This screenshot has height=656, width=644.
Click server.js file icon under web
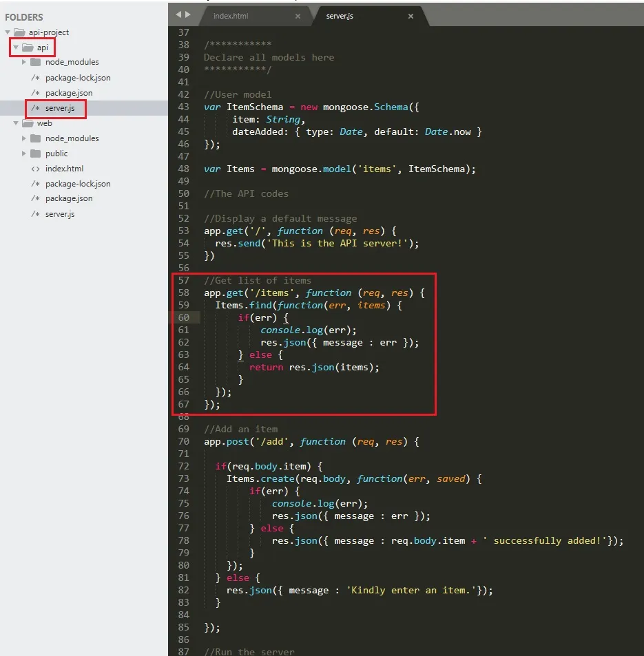(x=36, y=214)
